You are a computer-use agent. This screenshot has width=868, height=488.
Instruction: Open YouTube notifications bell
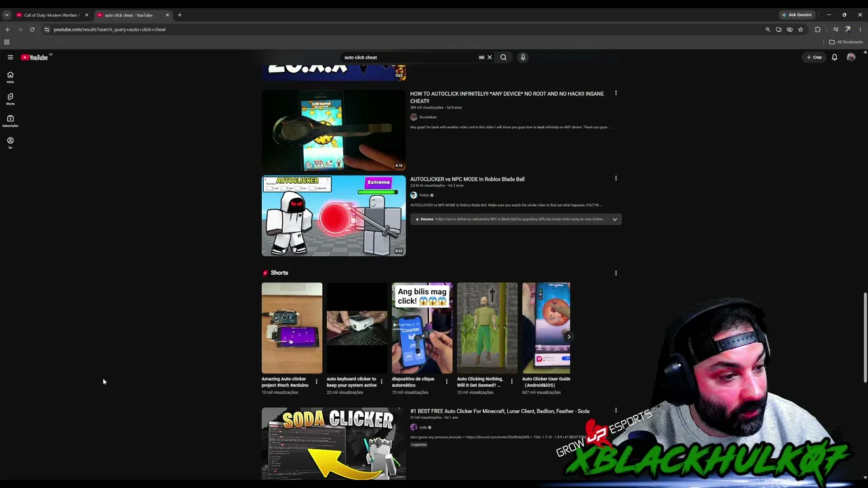click(835, 58)
